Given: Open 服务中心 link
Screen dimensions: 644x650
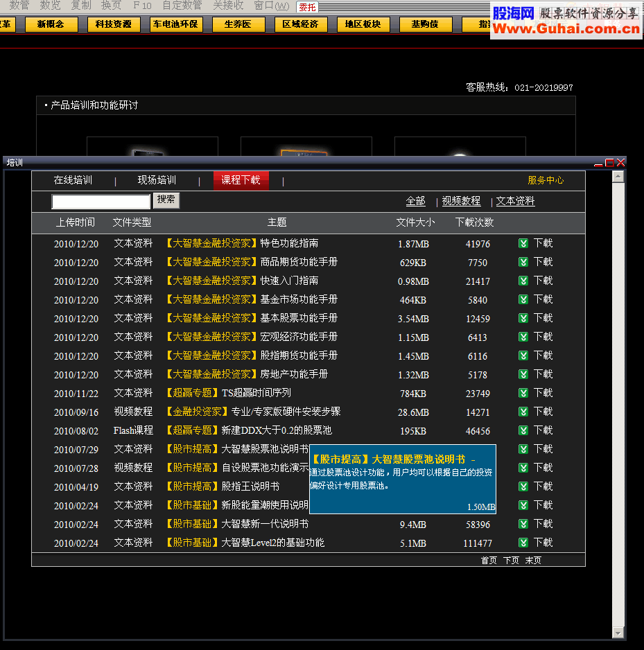Looking at the screenshot, I should tap(546, 180).
